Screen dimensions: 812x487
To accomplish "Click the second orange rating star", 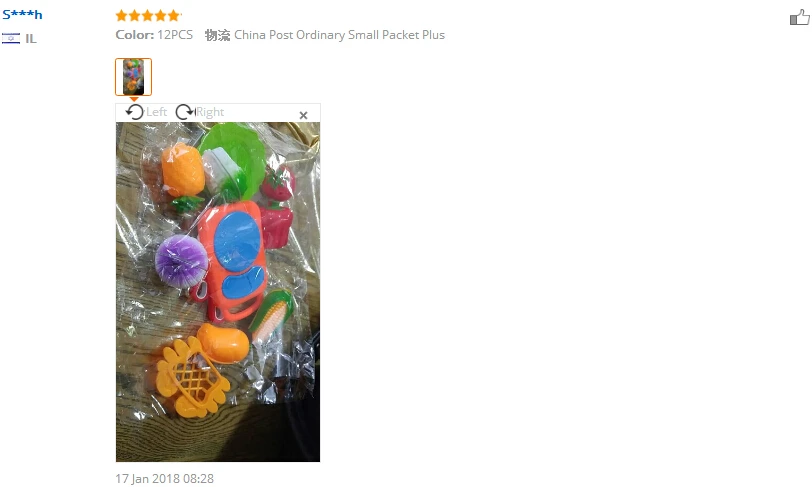I will (135, 16).
